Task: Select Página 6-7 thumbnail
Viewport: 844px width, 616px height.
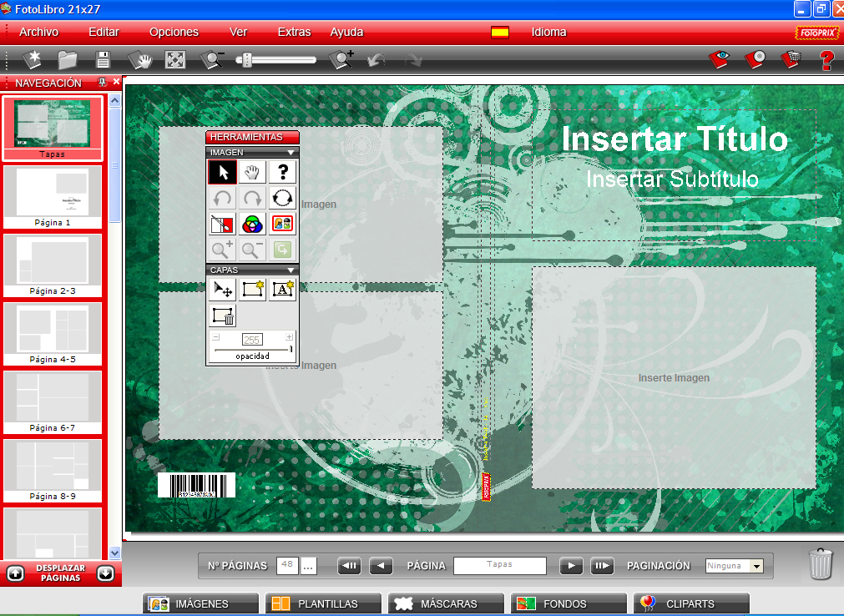Action: [53, 402]
